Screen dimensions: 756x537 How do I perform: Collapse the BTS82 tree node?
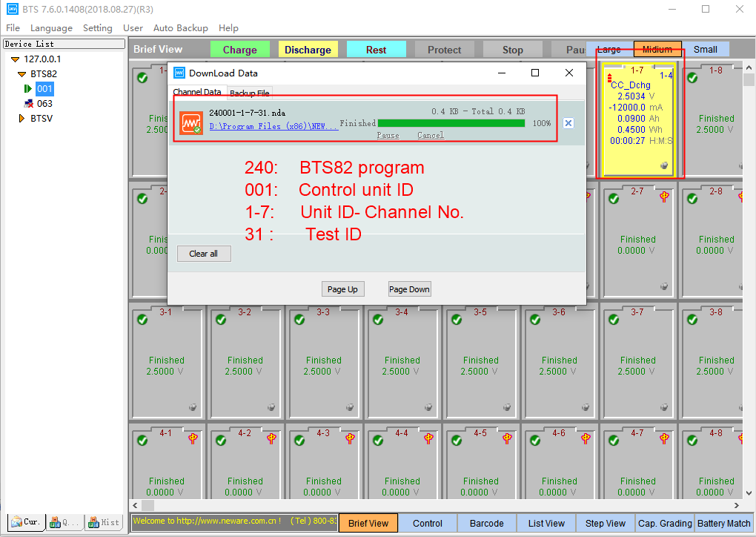point(21,74)
